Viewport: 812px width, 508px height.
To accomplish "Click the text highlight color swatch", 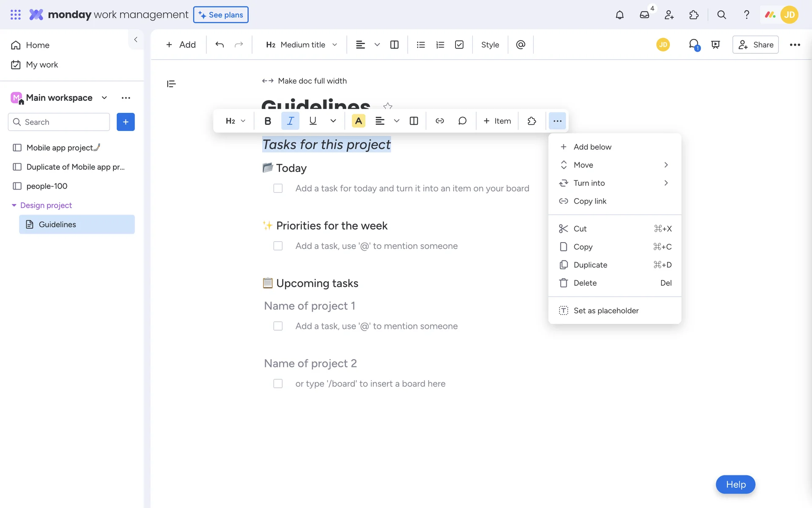I will 358,121.
